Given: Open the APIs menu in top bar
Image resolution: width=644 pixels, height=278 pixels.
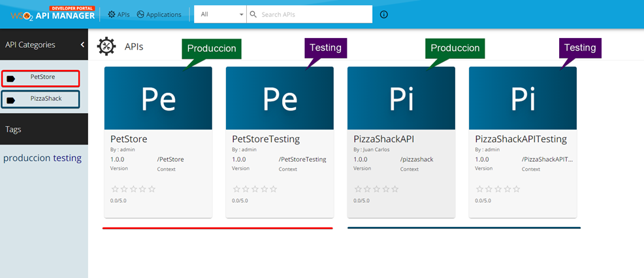Looking at the screenshot, I should pyautogui.click(x=119, y=14).
